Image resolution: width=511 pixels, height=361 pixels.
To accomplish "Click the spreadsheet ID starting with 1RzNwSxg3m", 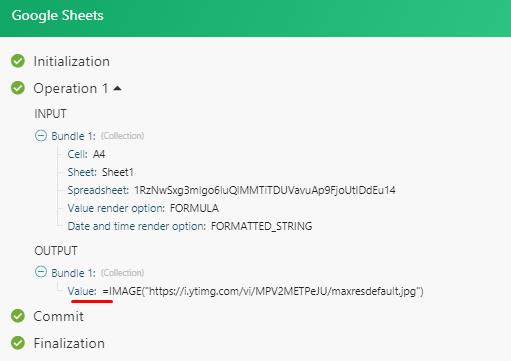I will coord(265,190).
